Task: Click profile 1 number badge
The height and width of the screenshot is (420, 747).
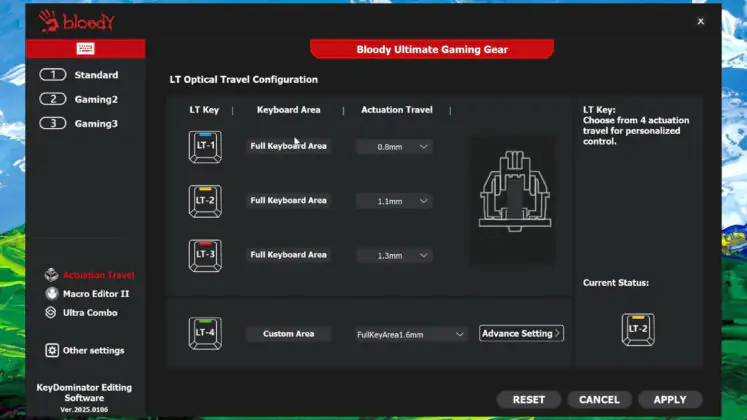Action: pos(53,75)
